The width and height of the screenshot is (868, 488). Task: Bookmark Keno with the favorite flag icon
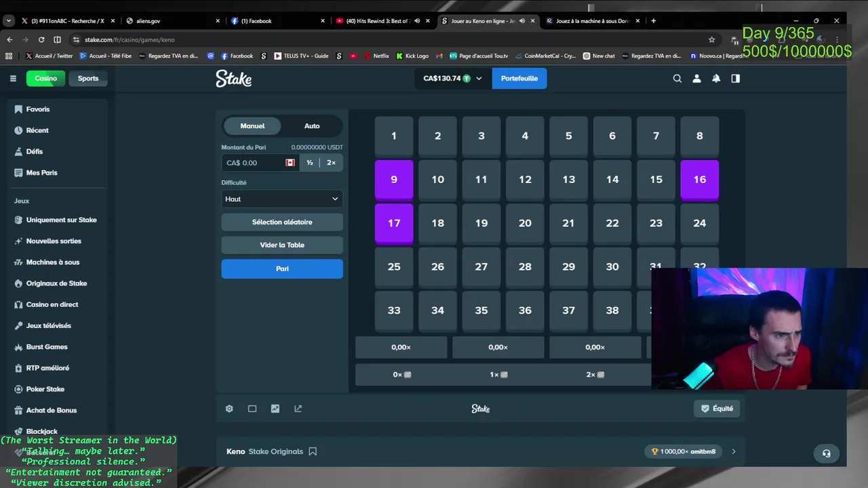coord(313,451)
